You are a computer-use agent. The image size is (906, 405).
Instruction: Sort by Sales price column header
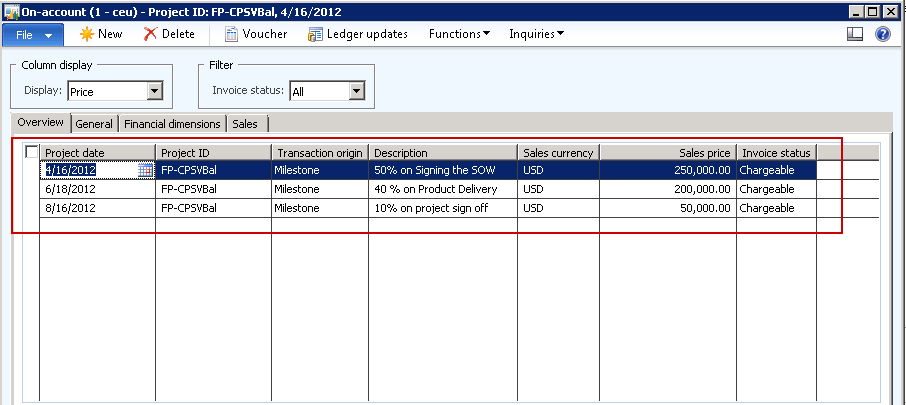pos(667,153)
